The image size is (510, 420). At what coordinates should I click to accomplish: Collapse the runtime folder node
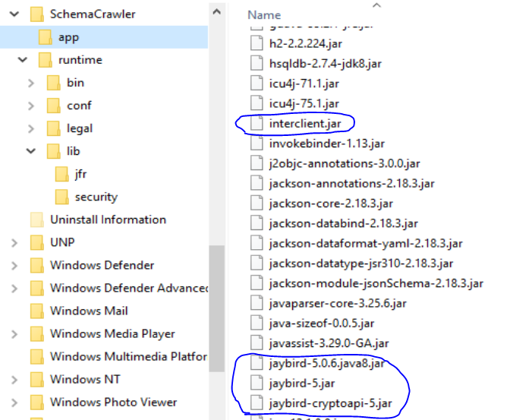[23, 59]
